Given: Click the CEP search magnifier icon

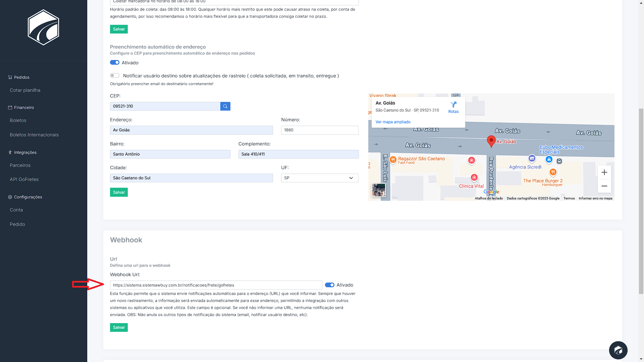Looking at the screenshot, I should (225, 106).
